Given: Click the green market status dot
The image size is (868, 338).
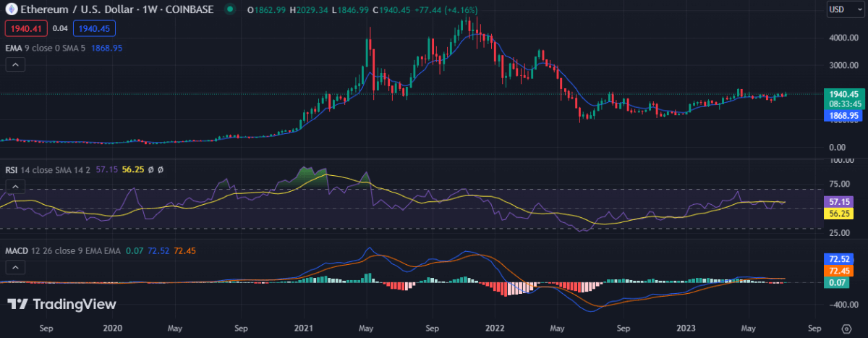Looking at the screenshot, I should coord(230,9).
